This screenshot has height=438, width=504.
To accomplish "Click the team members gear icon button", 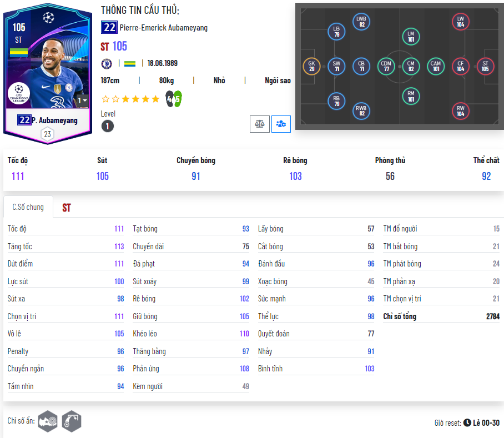I will (281, 124).
